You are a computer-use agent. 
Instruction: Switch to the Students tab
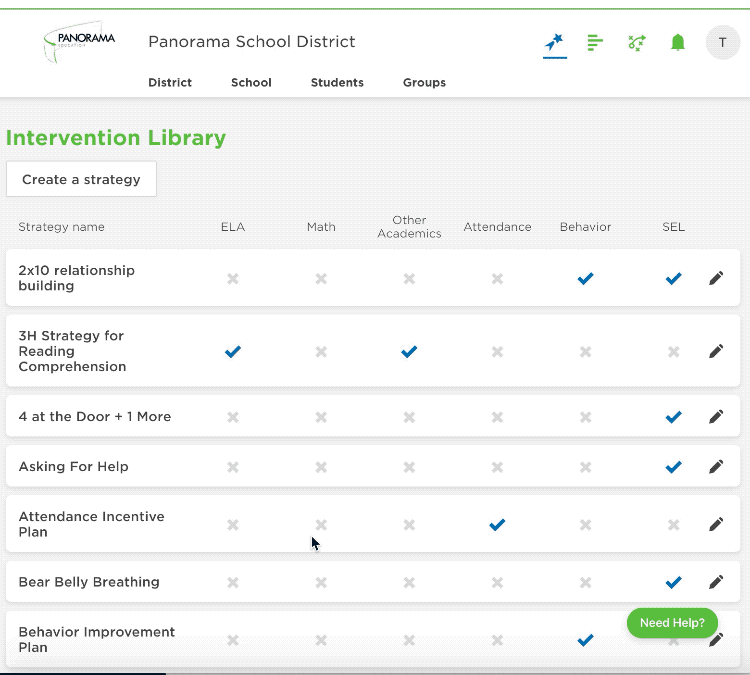(337, 82)
